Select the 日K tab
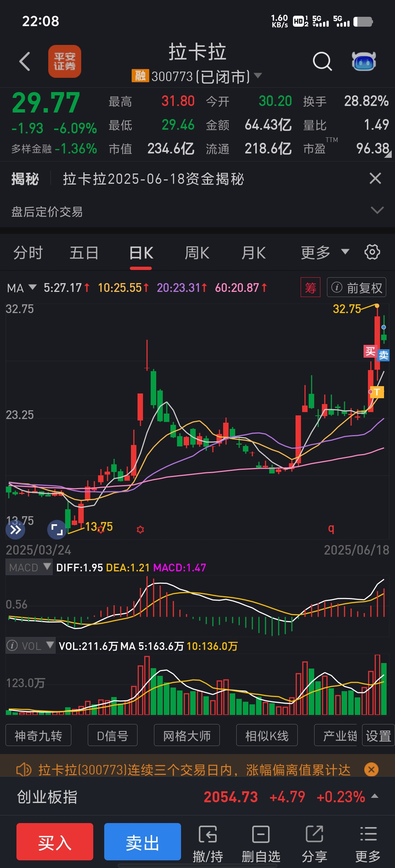This screenshot has width=395, height=868. [141, 253]
